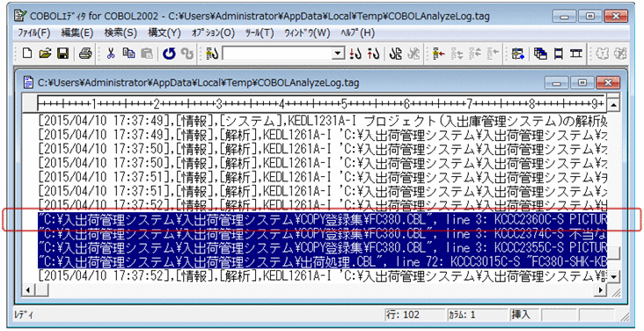This screenshot has height=331, width=644.
Task: Undo last edit with blue arrow icon
Action: coord(169,54)
